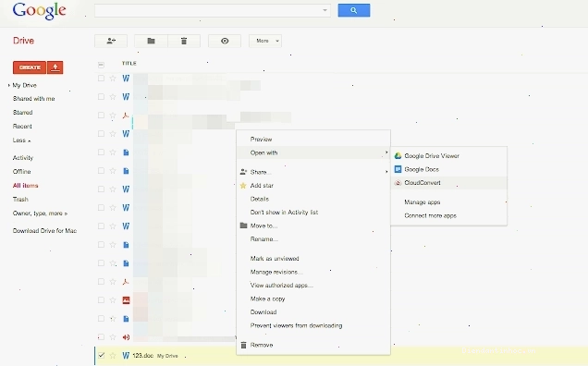
Task: Tick the checkbox of the audio file row
Action: coord(101,336)
